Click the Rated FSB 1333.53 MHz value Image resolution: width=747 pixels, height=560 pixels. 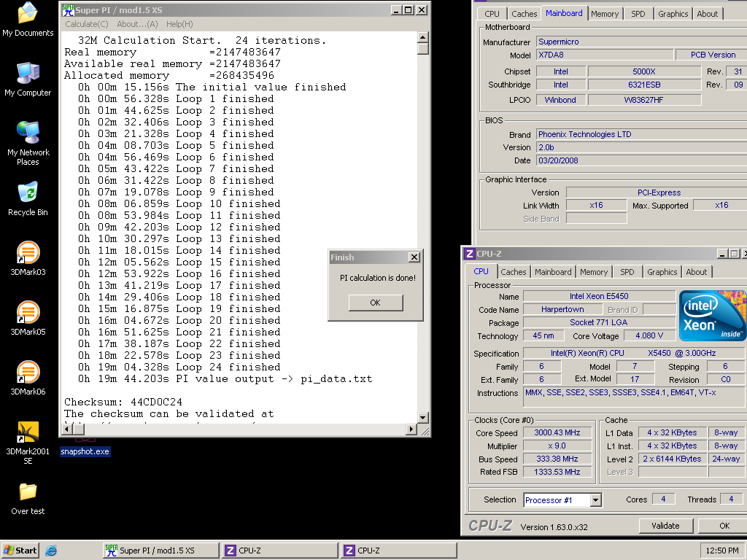(557, 472)
